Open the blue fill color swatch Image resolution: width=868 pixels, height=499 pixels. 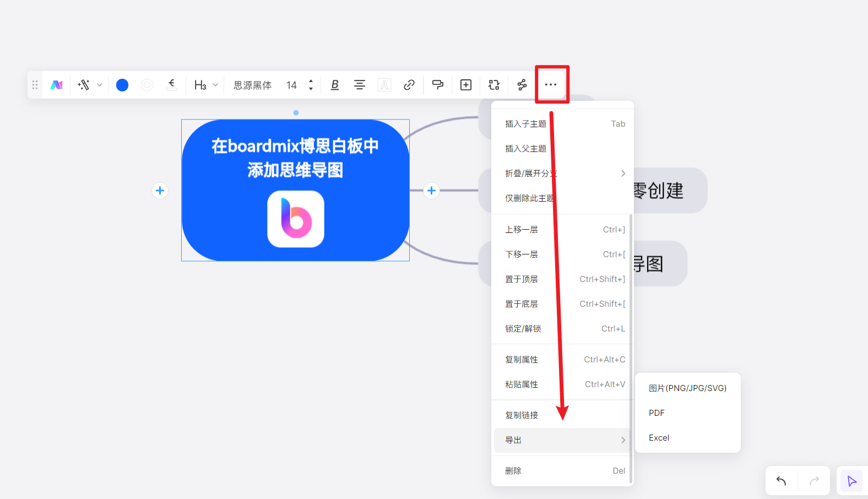pyautogui.click(x=122, y=85)
